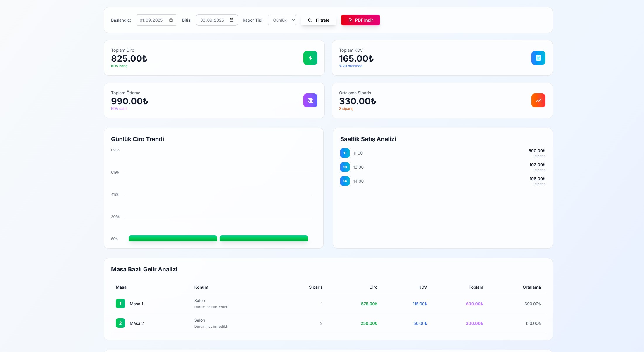Click the orange trend arrow icon
The image size is (644, 352).
(538, 100)
